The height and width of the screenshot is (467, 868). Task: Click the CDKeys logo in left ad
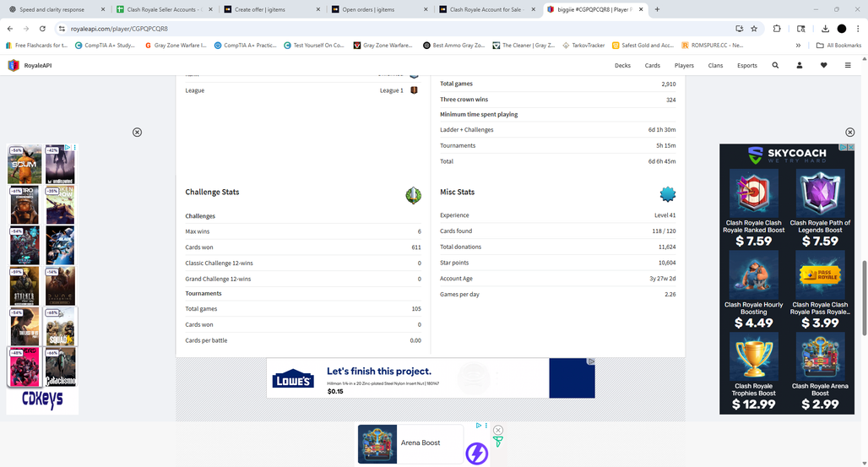click(42, 399)
